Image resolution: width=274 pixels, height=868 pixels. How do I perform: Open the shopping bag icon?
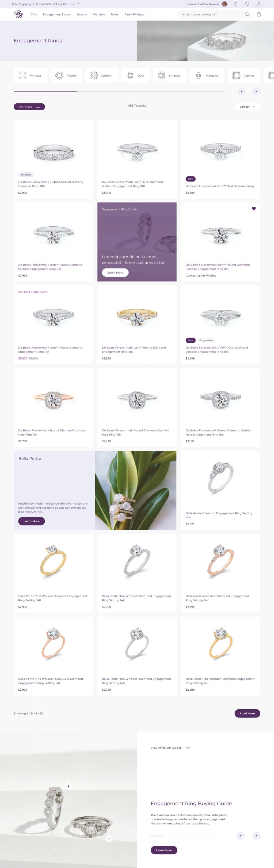[x=259, y=14]
